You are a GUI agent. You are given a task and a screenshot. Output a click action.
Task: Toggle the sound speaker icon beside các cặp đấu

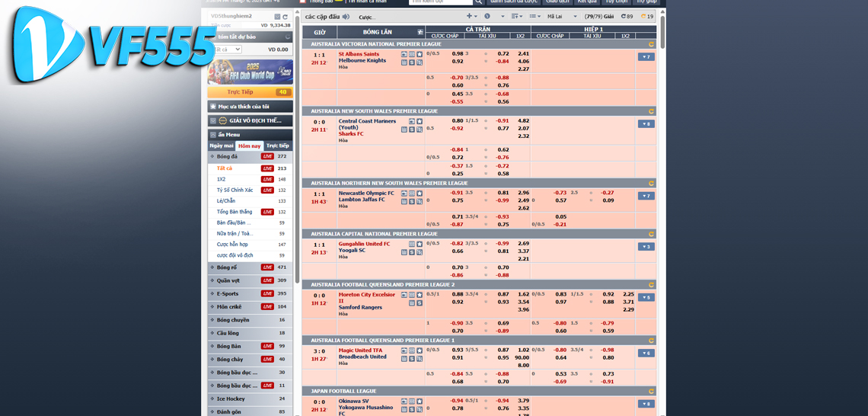coord(346,17)
